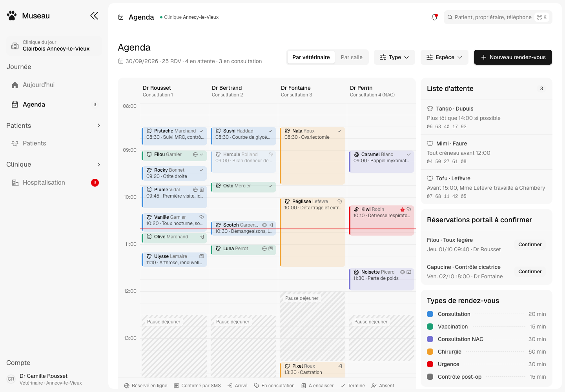Click globe icon on Noisette Picard
The image size is (565, 392).
(403, 272)
